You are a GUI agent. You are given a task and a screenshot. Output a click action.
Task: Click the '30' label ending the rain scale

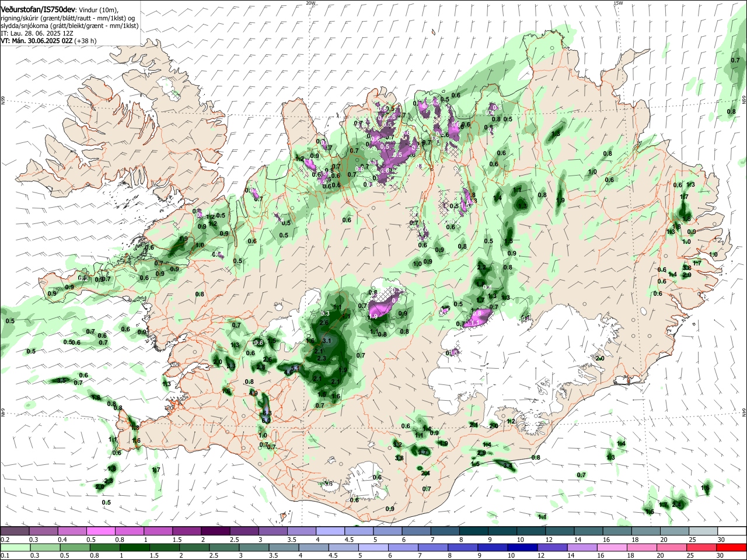click(721, 556)
